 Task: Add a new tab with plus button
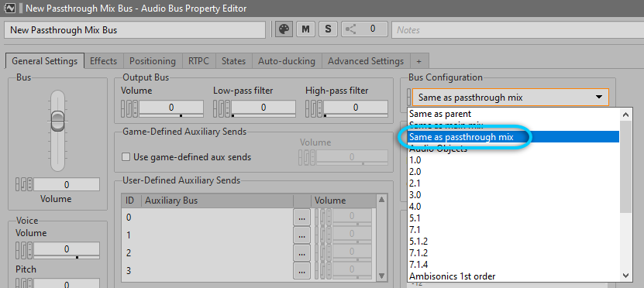tap(419, 61)
